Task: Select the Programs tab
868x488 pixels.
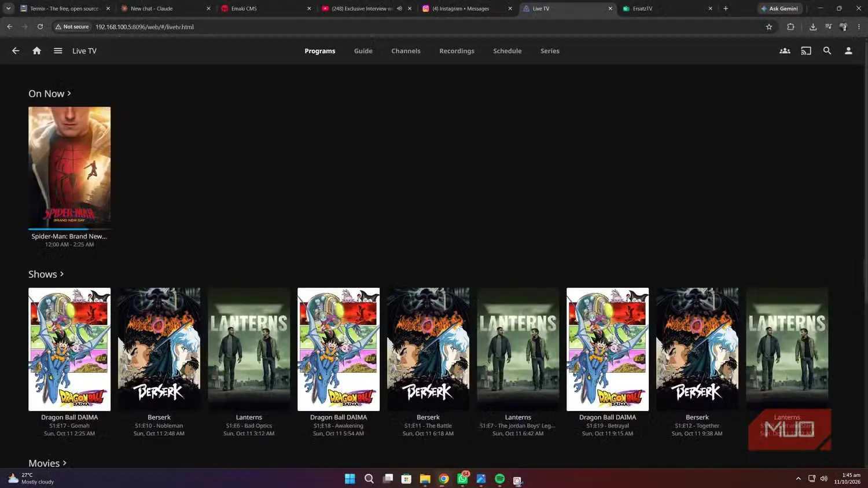Action: click(320, 51)
